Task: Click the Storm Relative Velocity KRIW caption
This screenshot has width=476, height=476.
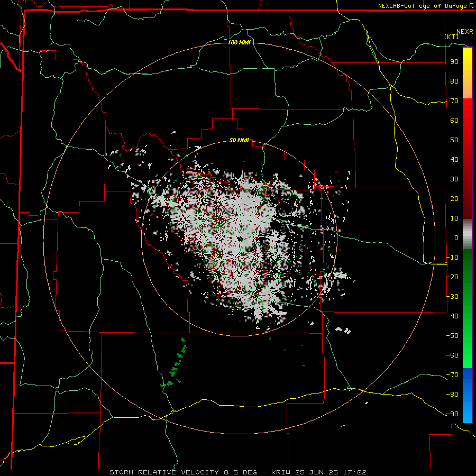Action: (238, 472)
